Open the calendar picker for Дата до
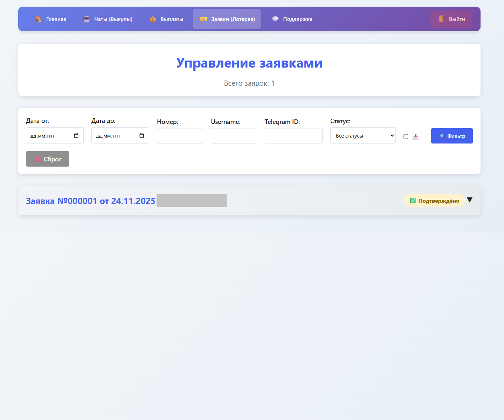 click(142, 135)
